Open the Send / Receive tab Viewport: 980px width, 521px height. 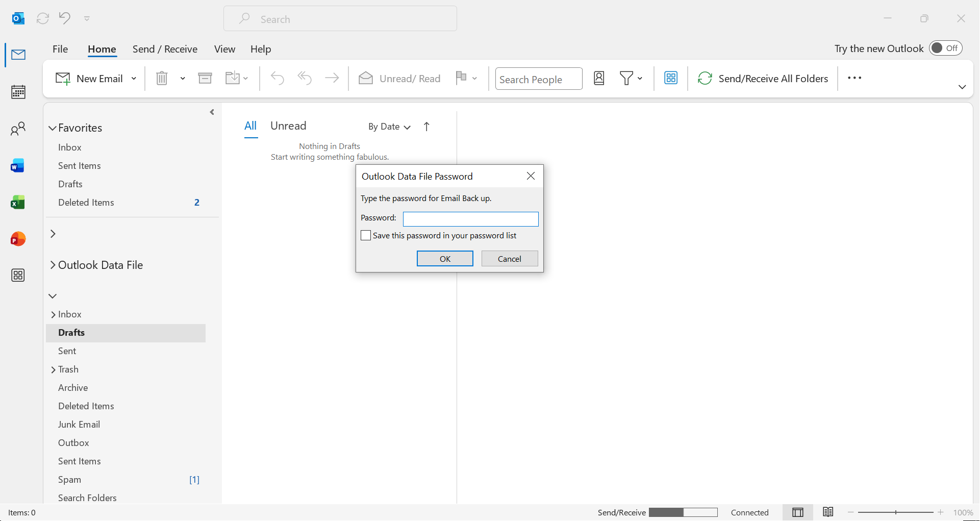coord(165,49)
